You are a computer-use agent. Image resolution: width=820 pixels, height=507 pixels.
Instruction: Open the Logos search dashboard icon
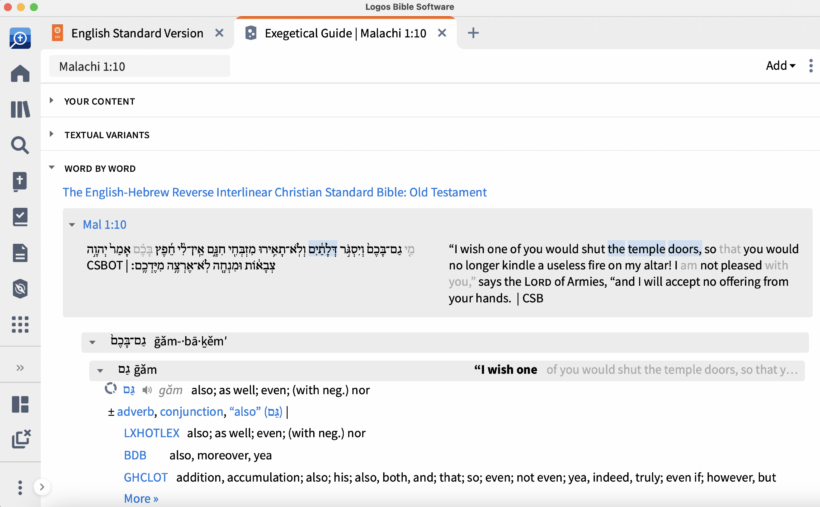[20, 38]
